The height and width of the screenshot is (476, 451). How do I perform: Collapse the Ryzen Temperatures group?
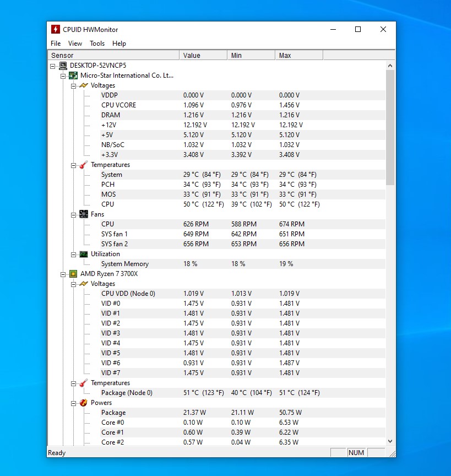[73, 383]
